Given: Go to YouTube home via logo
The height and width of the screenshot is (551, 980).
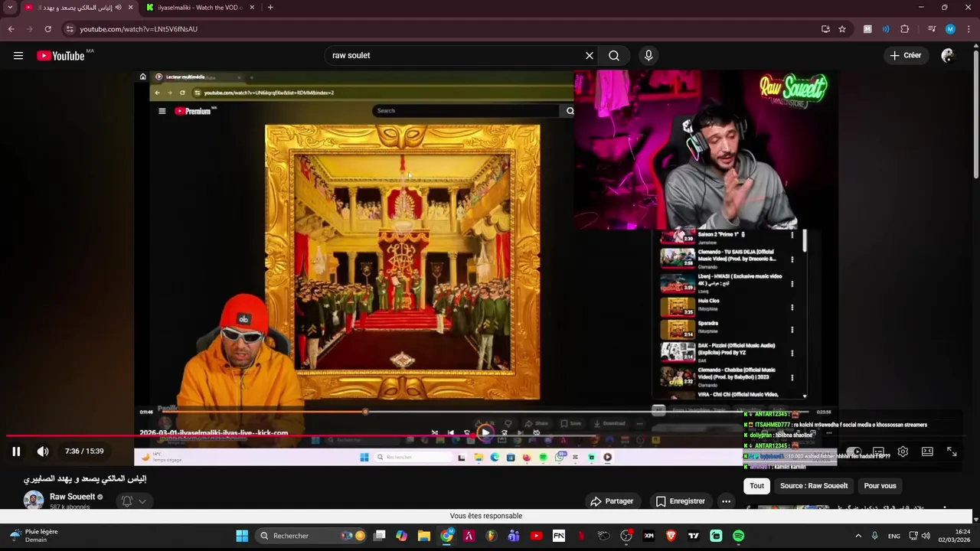Looking at the screenshot, I should point(60,55).
